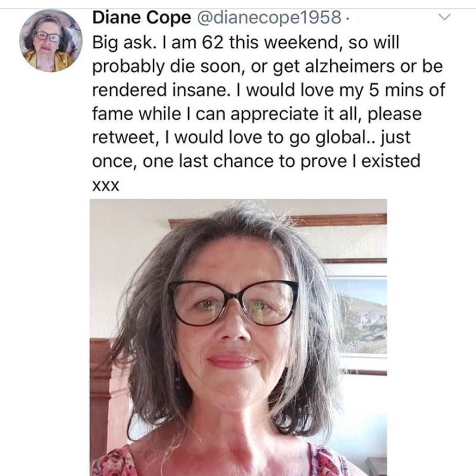Select the 'retweet, I would love' line
476x476 pixels.
point(251,138)
